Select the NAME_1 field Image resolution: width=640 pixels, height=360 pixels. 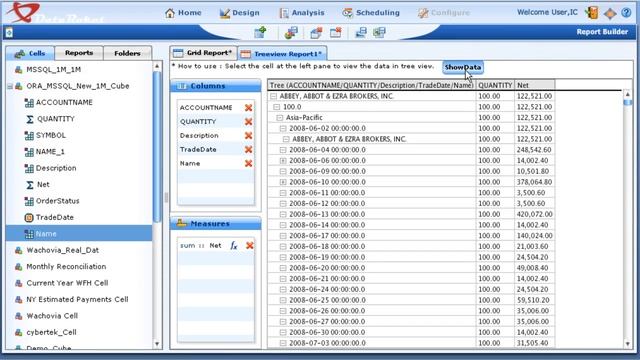[50, 151]
